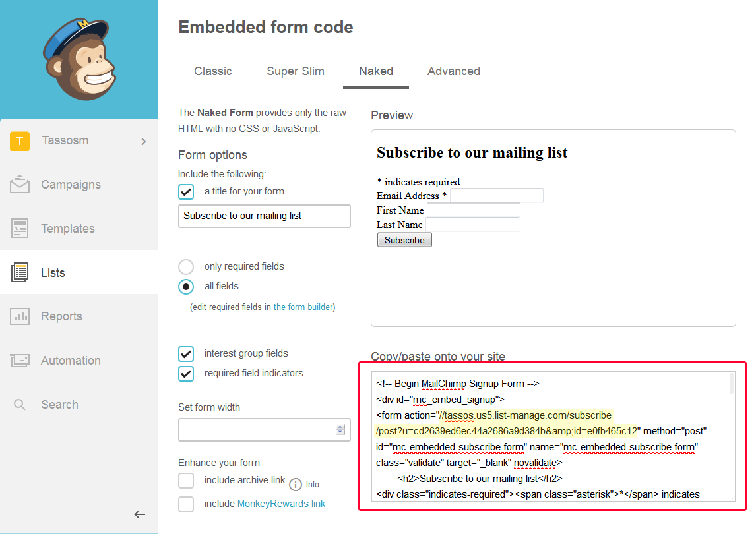Select the Lists icon in sidebar

click(20, 272)
